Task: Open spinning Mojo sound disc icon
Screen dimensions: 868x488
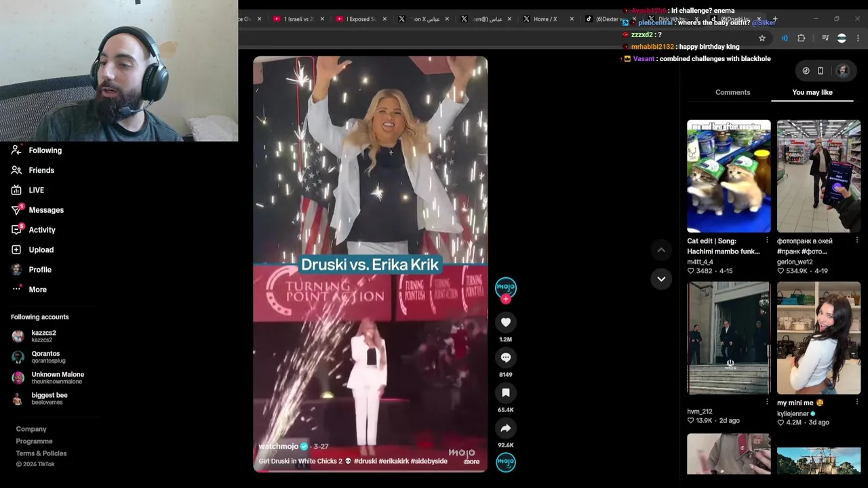Action: click(506, 462)
